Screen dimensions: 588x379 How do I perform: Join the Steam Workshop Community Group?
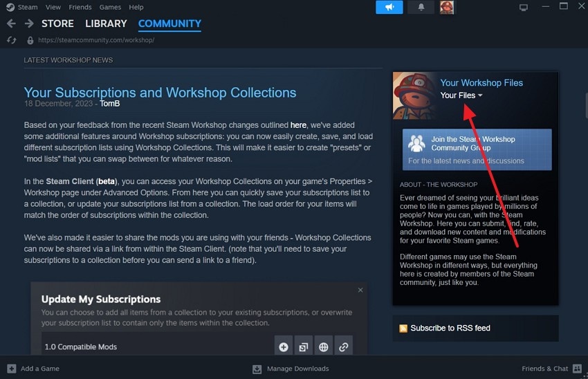[x=477, y=149]
